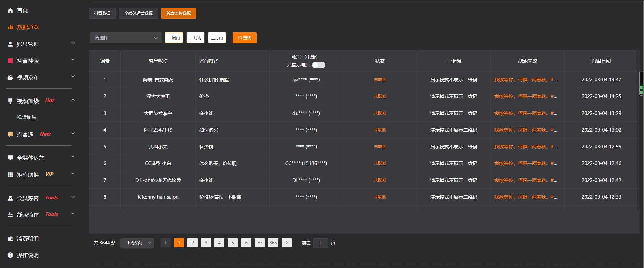
Task: Click the chat icon for 抖客通
Action: click(10, 134)
